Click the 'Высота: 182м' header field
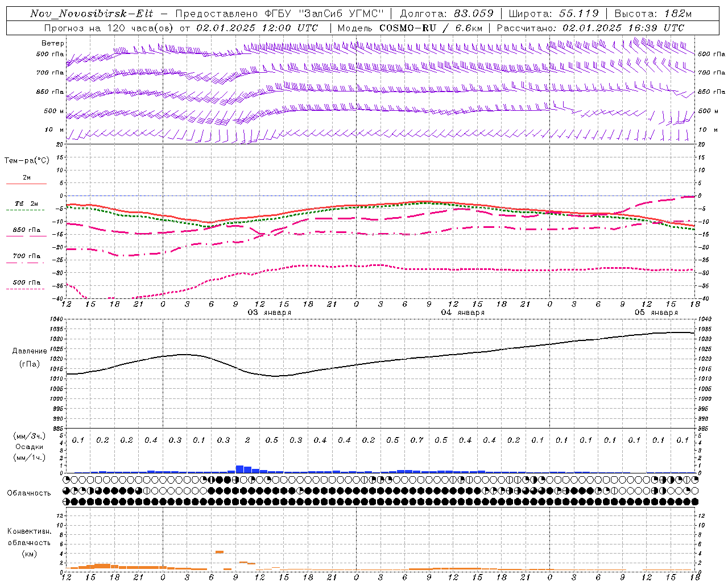Screen dimensions: 728x582 653,14
